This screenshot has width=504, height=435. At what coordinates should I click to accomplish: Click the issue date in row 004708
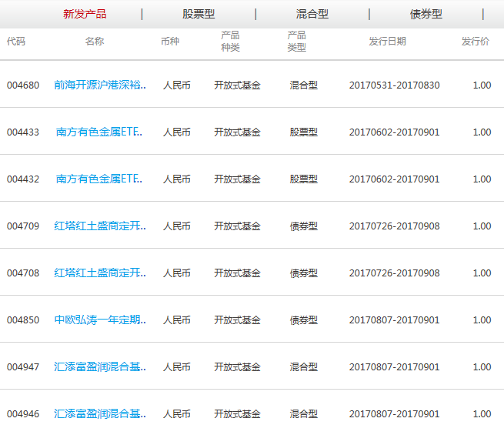[395, 273]
